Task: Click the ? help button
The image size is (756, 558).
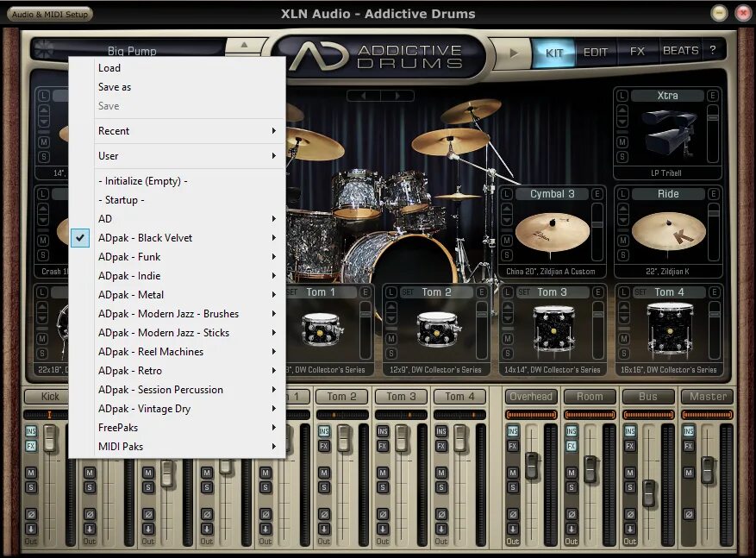Action: tap(713, 50)
